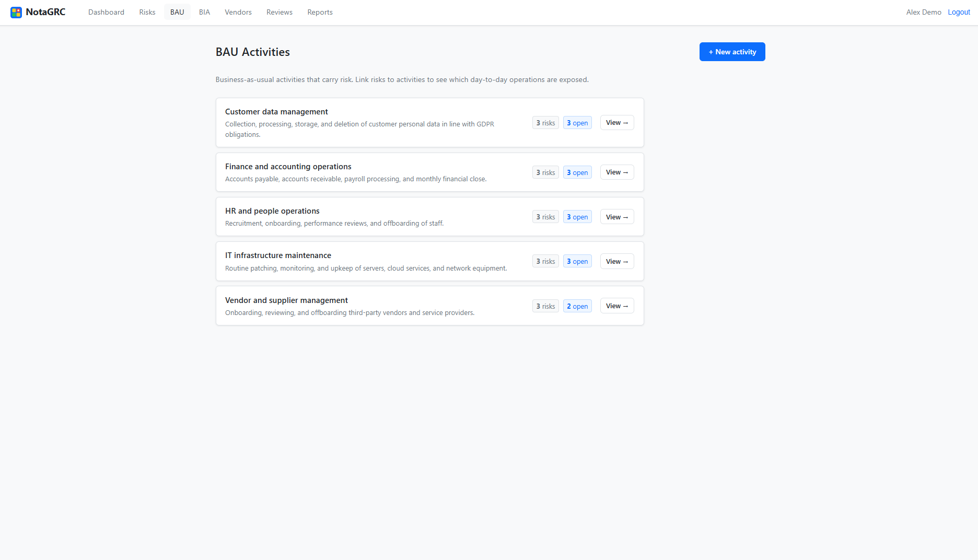
Task: Create a new activity
Action: (732, 52)
